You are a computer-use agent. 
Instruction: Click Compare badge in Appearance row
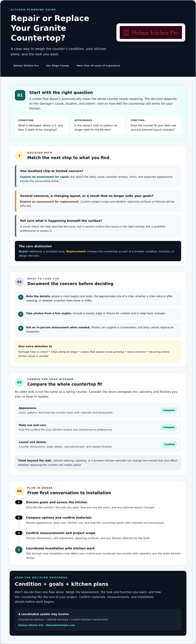169,410
